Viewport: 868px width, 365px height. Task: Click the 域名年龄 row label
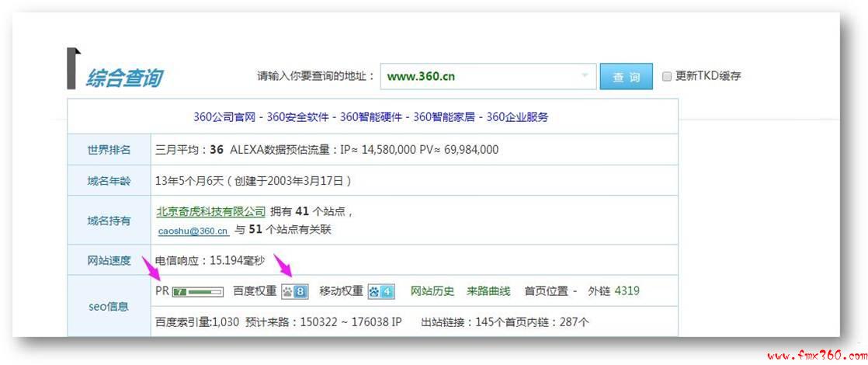[x=109, y=181]
